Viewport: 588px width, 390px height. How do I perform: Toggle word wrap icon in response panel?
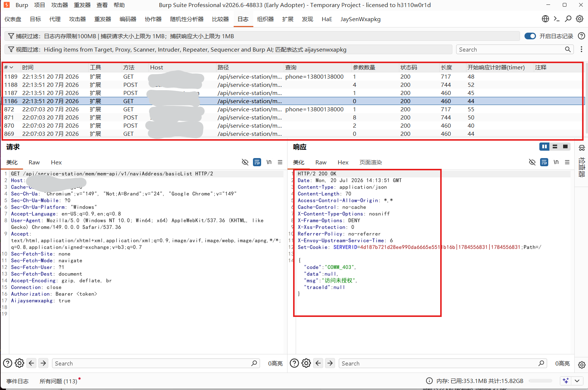coord(544,162)
